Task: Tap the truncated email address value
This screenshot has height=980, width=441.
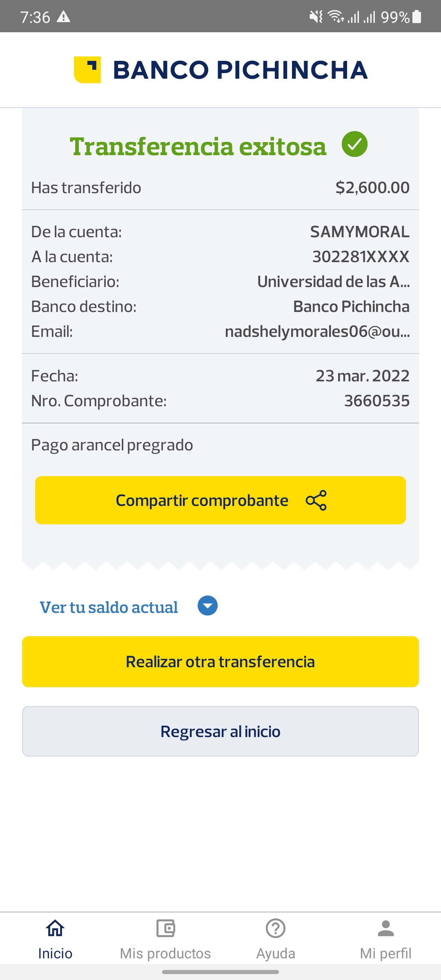Action: (317, 332)
